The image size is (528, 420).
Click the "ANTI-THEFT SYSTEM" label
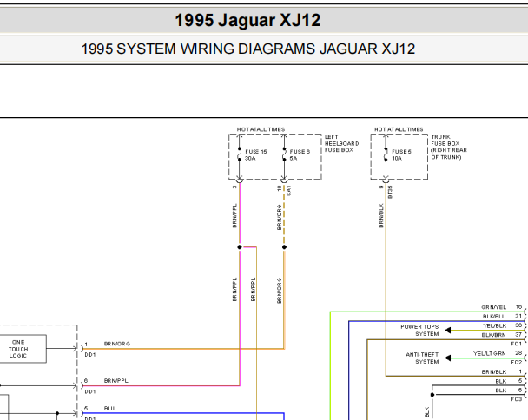(422, 358)
